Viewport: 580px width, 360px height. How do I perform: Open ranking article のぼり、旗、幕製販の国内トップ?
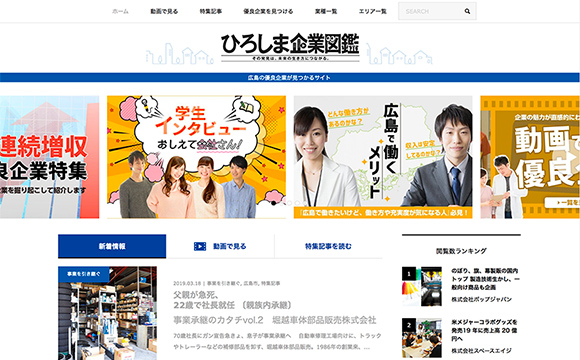pos(485,279)
